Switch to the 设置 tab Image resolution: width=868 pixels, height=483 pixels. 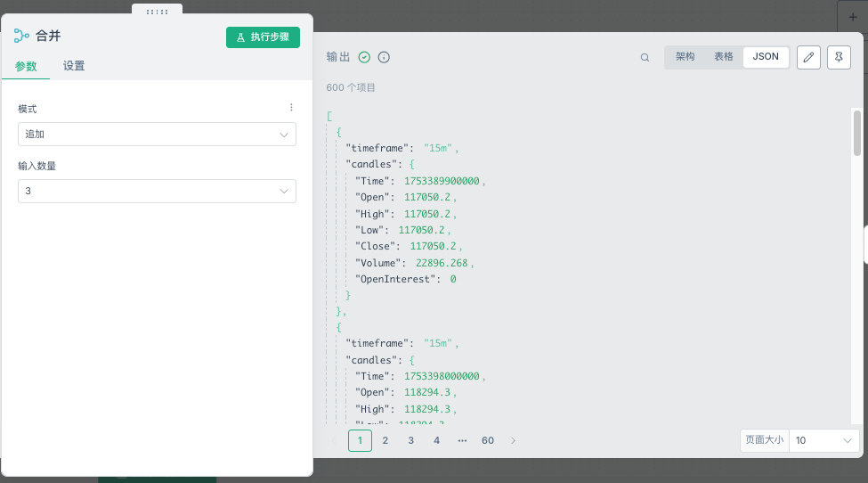point(74,66)
